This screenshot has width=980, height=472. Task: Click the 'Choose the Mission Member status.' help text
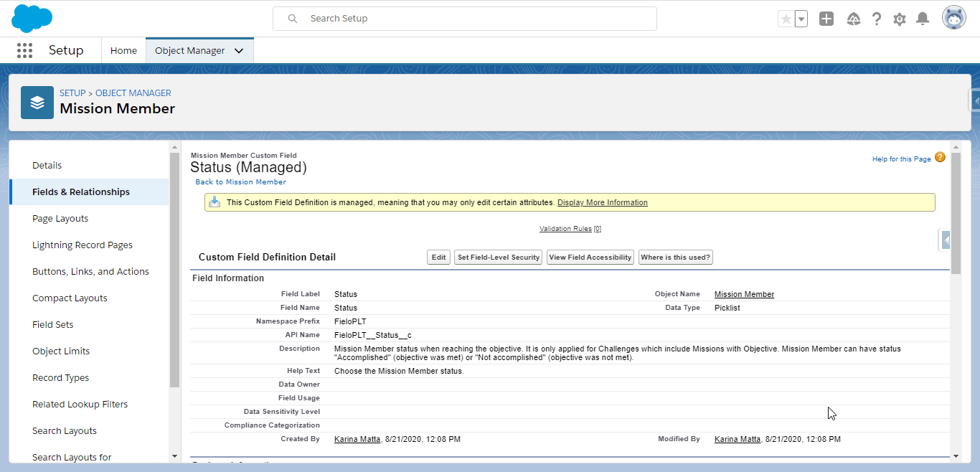point(399,372)
